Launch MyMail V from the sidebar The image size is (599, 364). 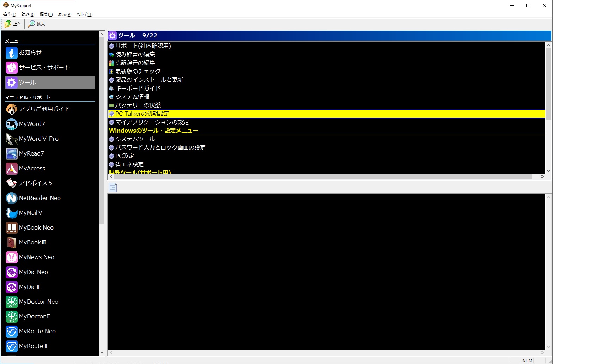pyautogui.click(x=30, y=213)
